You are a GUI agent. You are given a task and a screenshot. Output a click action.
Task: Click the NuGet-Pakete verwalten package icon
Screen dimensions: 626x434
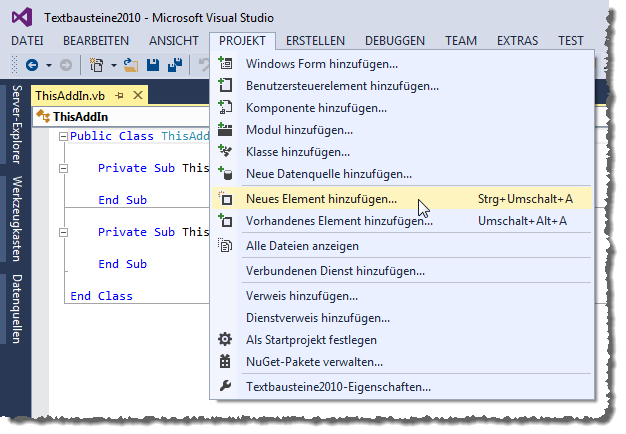pos(225,361)
